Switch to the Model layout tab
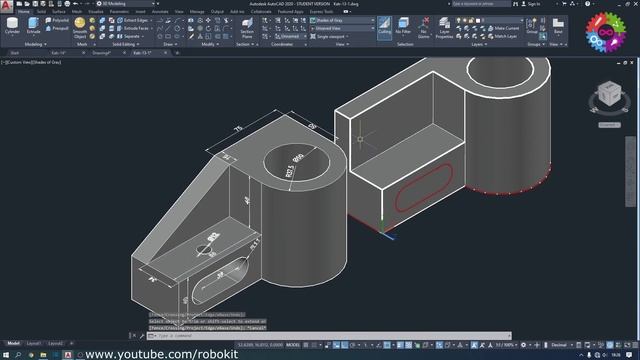The image size is (640, 360). 13,343
